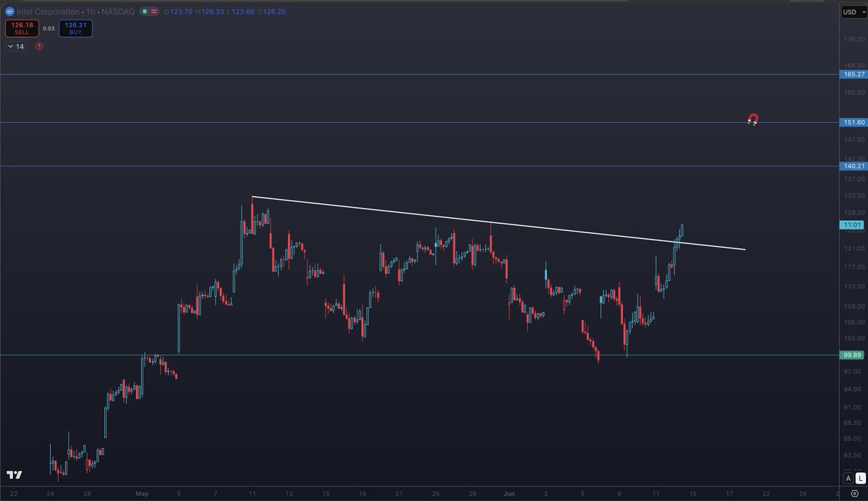The image size is (868, 501).
Task: Click the red approximate-sign data icon
Action: (154, 12)
